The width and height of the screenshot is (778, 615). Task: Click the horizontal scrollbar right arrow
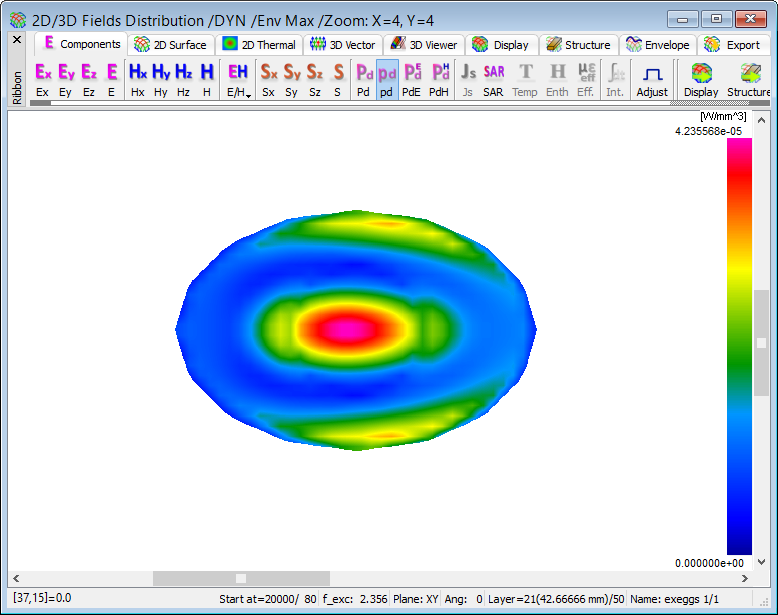coord(745,578)
